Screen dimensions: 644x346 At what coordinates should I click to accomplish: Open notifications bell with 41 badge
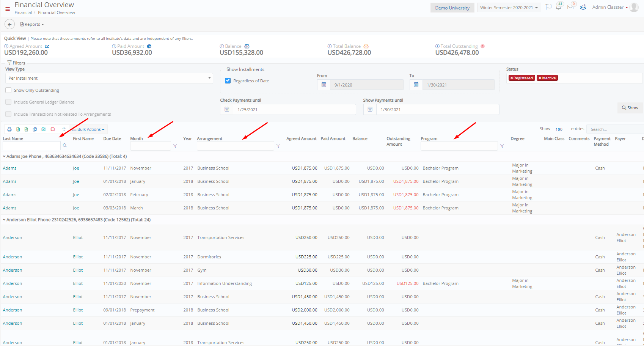point(558,7)
